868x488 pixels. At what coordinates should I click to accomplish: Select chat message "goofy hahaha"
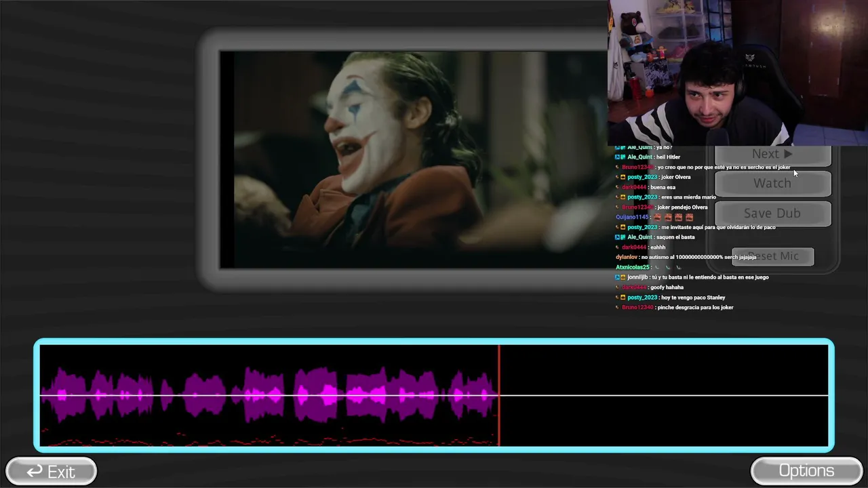coord(667,287)
